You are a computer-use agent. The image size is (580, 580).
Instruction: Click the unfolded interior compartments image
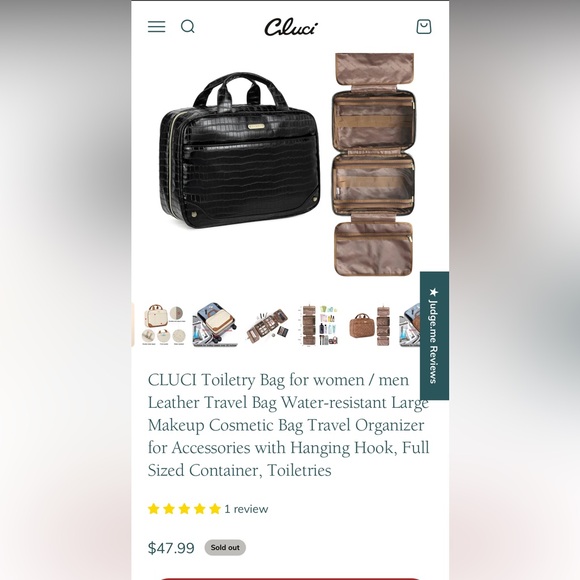coord(374,165)
